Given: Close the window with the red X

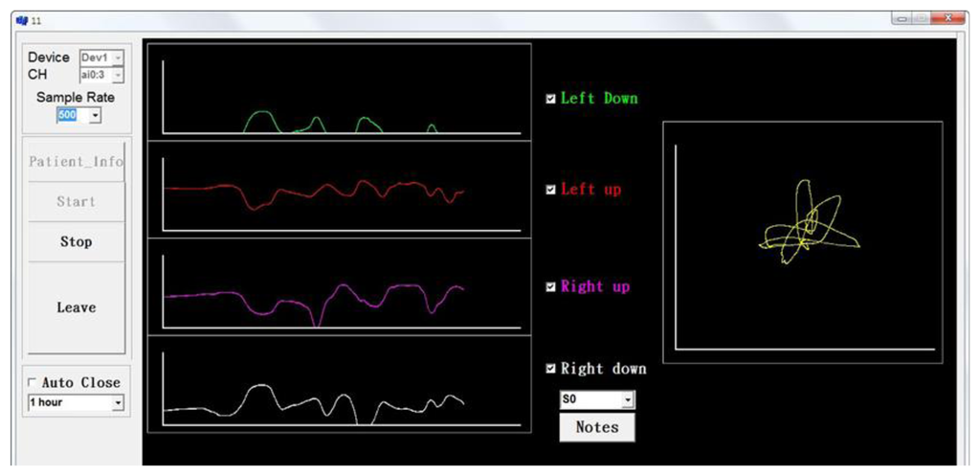Looking at the screenshot, I should pos(947,18).
